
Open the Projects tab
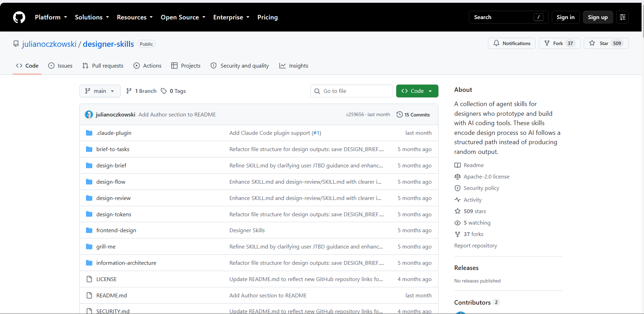pyautogui.click(x=186, y=66)
